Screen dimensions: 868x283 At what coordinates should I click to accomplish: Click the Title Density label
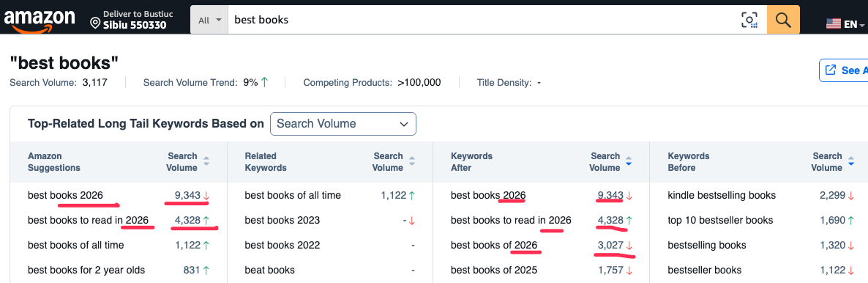[504, 83]
